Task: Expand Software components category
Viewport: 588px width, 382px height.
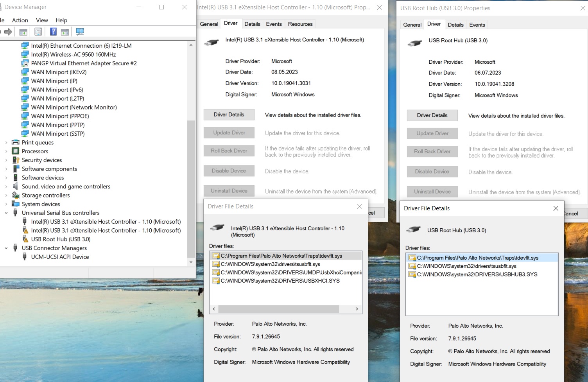Action: pos(6,169)
